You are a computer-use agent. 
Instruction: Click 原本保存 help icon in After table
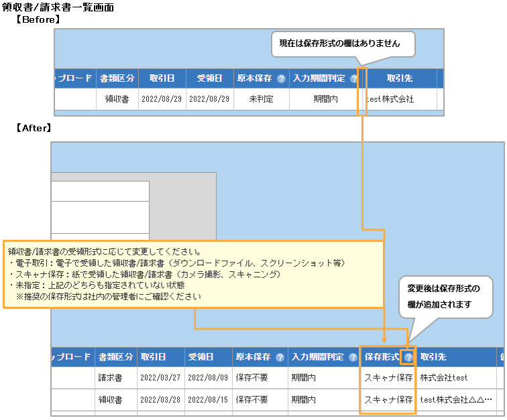click(280, 358)
